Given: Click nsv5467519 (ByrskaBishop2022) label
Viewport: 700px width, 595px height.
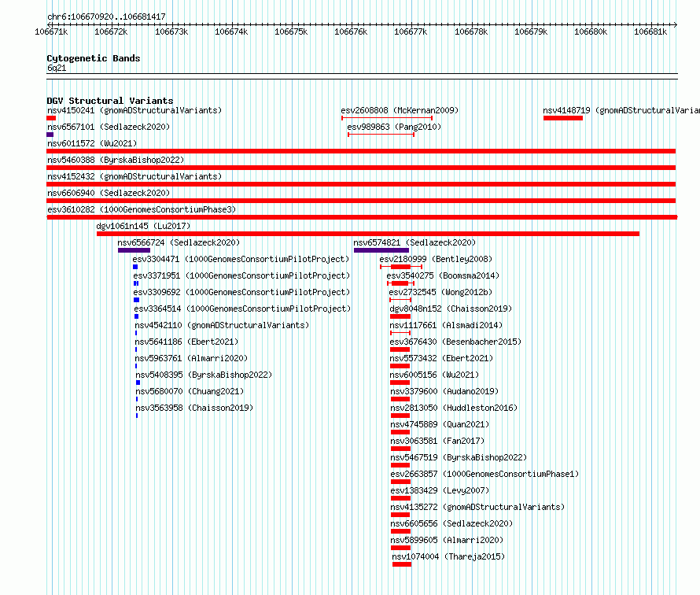Looking at the screenshot, I should pos(459,457).
